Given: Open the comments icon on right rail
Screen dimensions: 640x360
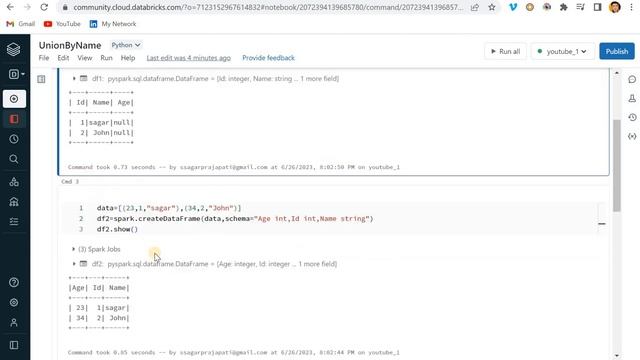Looking at the screenshot, I should coord(632,79).
